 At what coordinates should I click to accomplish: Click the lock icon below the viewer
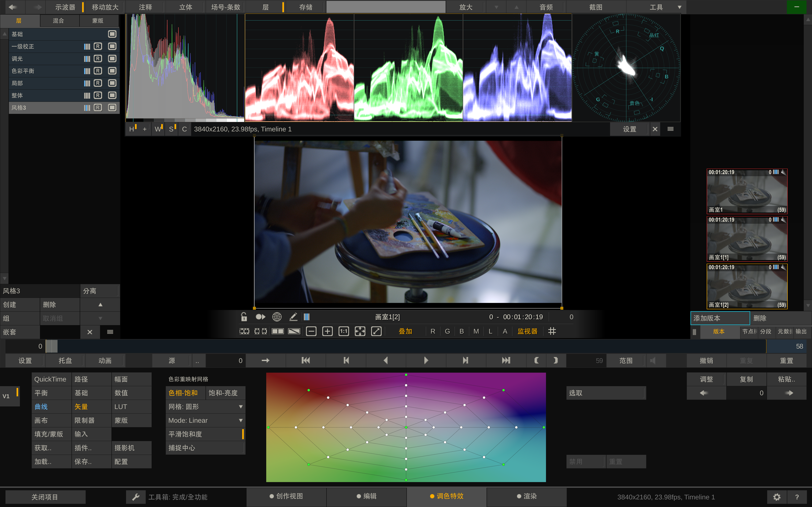click(x=244, y=317)
